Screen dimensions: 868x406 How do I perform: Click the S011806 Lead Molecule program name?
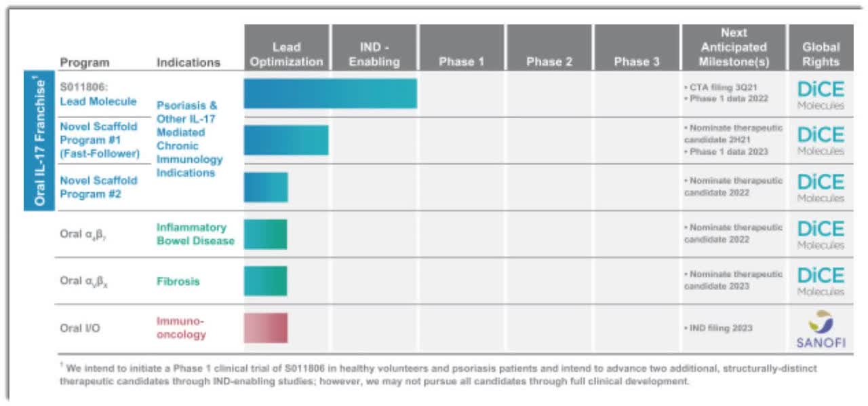click(98, 94)
